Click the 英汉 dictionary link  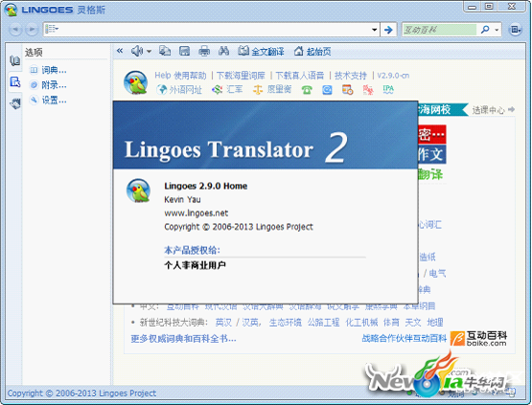coord(223,323)
